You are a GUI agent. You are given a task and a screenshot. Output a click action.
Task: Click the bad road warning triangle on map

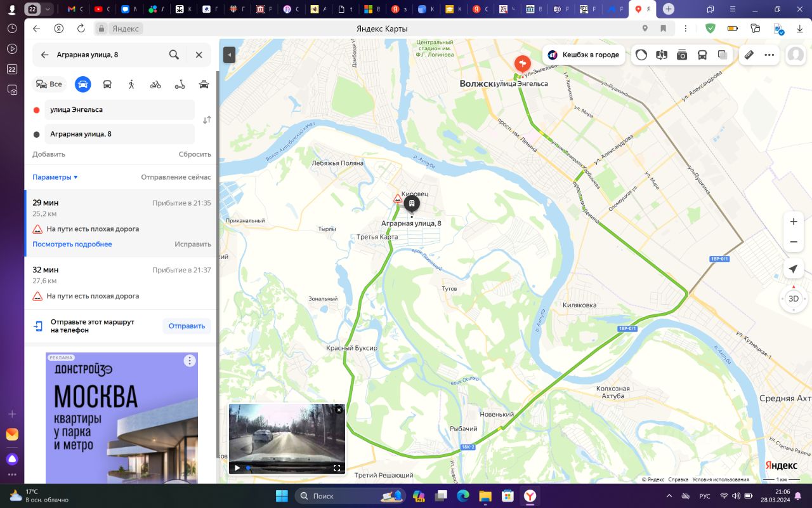pos(397,199)
